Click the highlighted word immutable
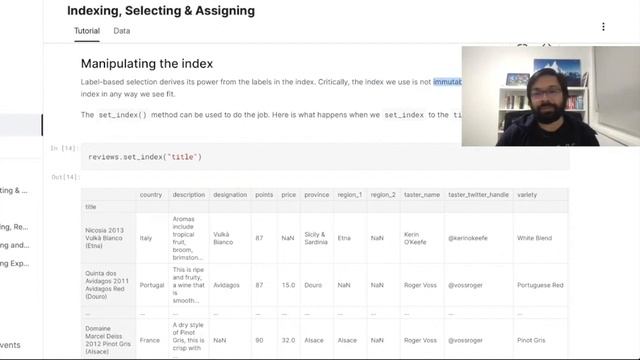 coord(447,82)
